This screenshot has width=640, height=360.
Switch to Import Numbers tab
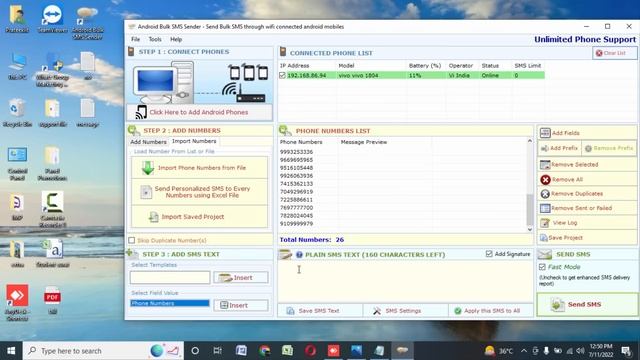(x=194, y=141)
